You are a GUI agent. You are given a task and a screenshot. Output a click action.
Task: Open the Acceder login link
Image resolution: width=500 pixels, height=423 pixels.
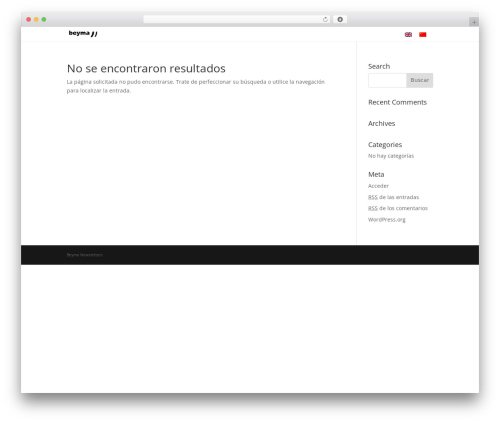pyautogui.click(x=378, y=186)
